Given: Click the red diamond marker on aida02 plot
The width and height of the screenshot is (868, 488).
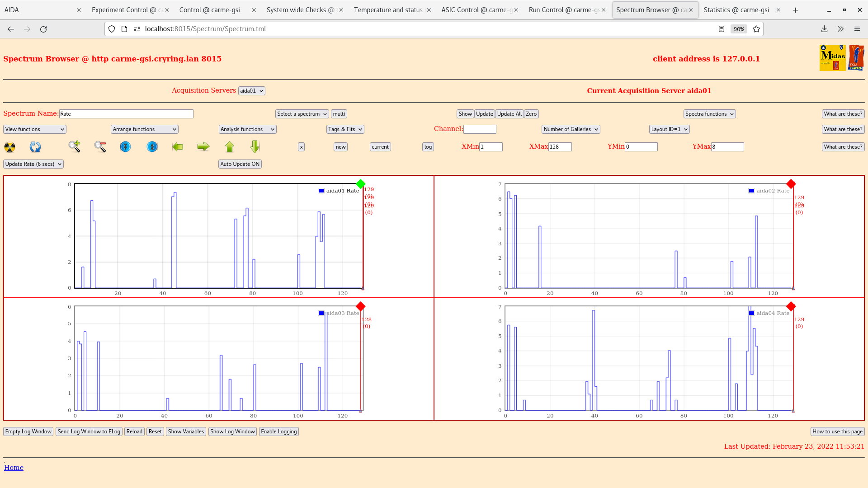Looking at the screenshot, I should (791, 184).
